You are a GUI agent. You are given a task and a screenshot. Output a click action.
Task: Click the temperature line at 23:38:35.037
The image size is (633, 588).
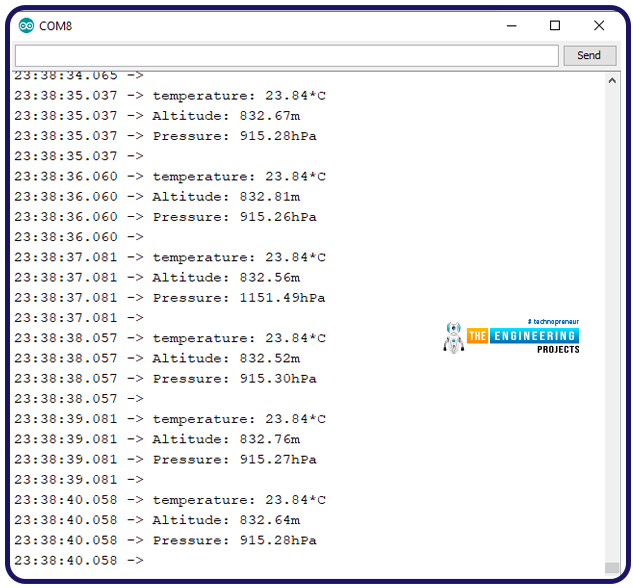[238, 96]
